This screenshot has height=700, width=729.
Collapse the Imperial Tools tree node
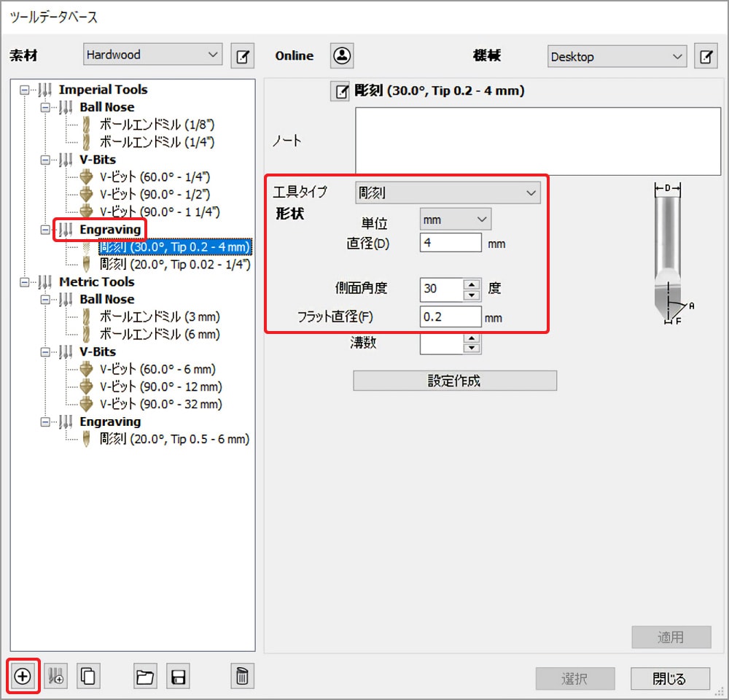tap(26, 90)
